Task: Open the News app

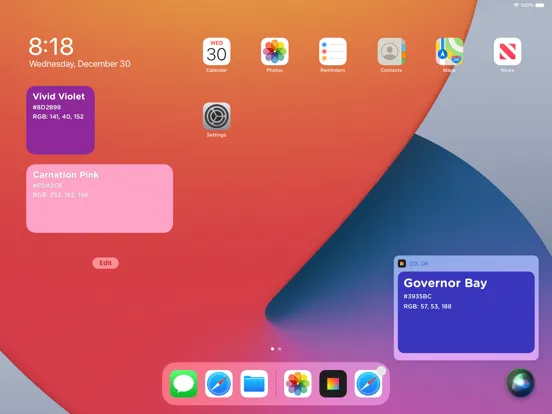Action: [x=507, y=51]
